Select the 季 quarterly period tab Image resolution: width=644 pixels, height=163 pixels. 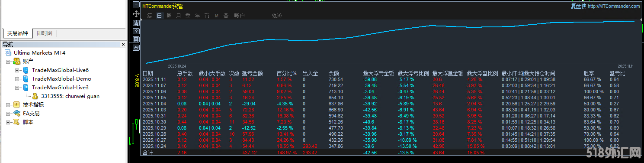coord(188,16)
